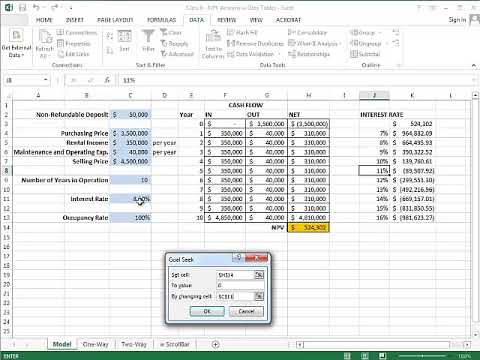
Task: Select the Interest Rate cell C11
Action: click(x=130, y=199)
